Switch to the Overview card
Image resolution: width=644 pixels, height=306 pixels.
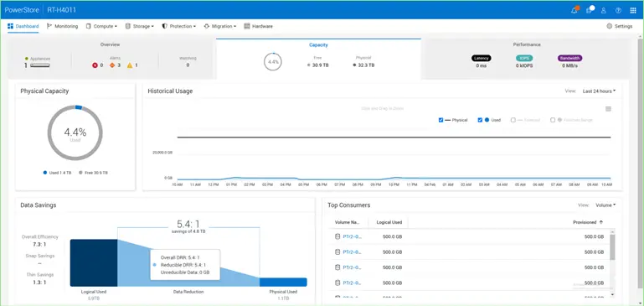(110, 59)
